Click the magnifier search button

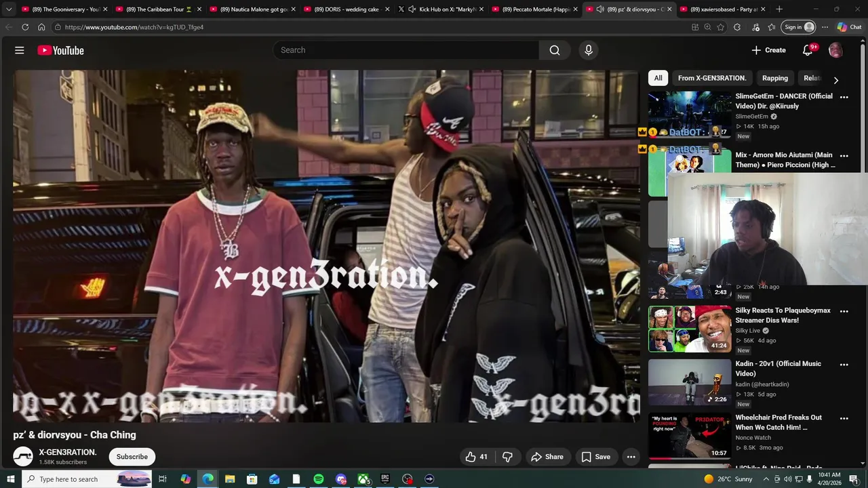[x=555, y=50]
